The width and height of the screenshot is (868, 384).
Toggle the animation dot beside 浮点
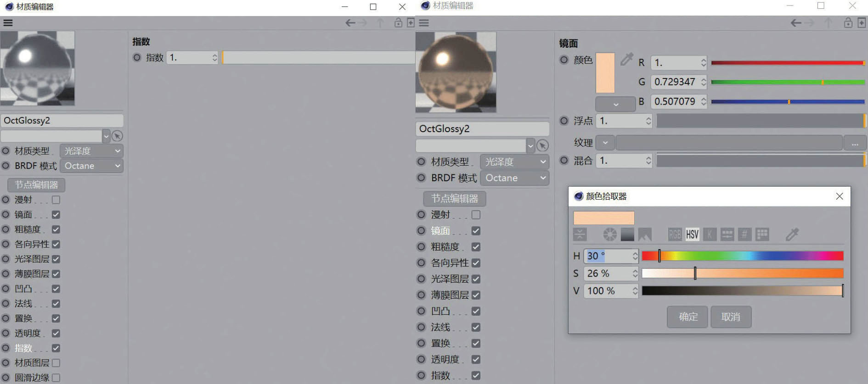(x=564, y=121)
